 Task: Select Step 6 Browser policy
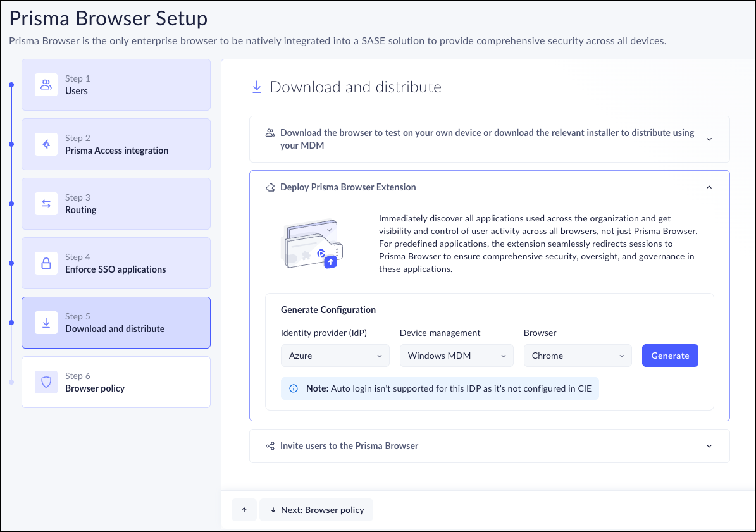pos(116,382)
